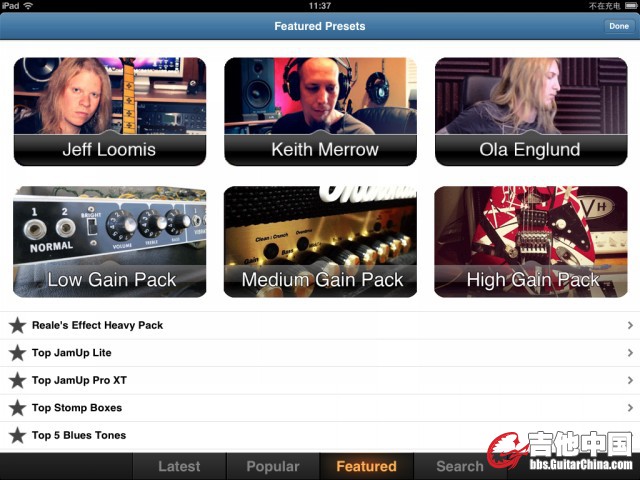Tap the 11:37 clock in status bar
This screenshot has width=640, height=480.
pos(320,6)
